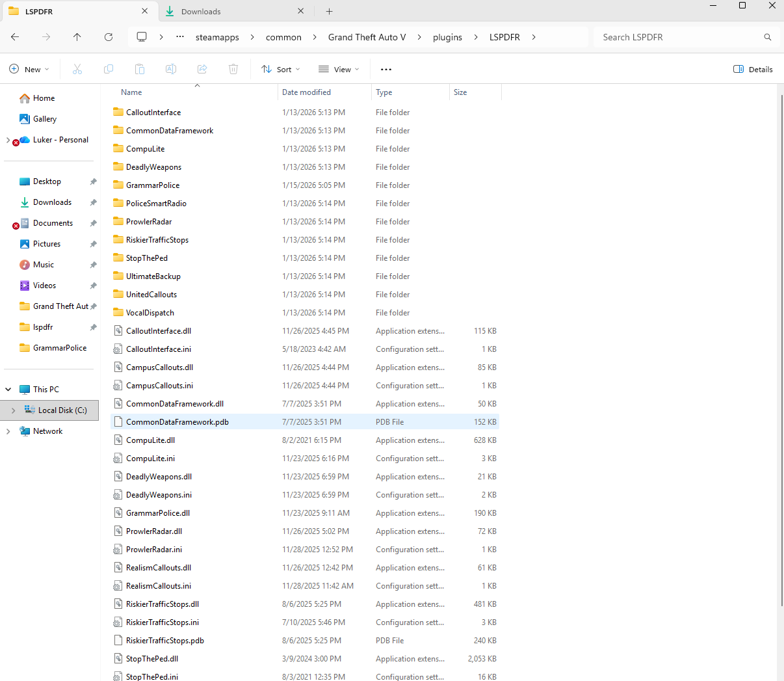784x681 pixels.
Task: Expand the Network tree item
Action: [x=8, y=431]
